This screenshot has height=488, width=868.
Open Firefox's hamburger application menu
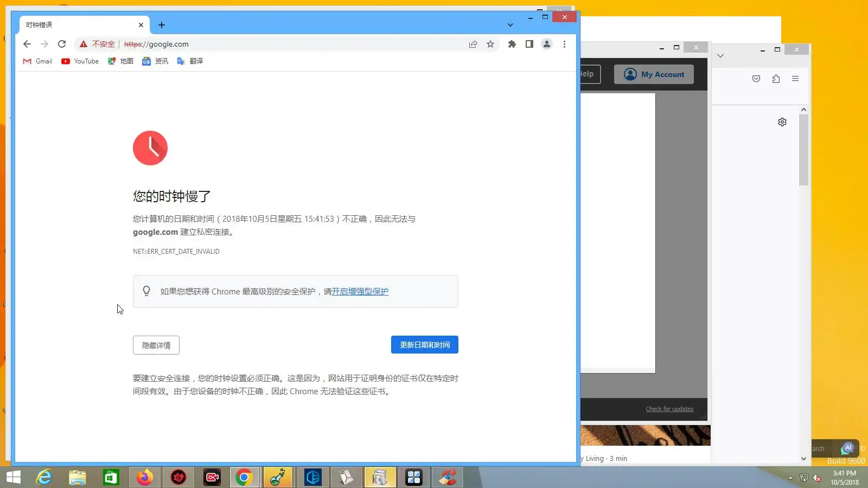795,79
